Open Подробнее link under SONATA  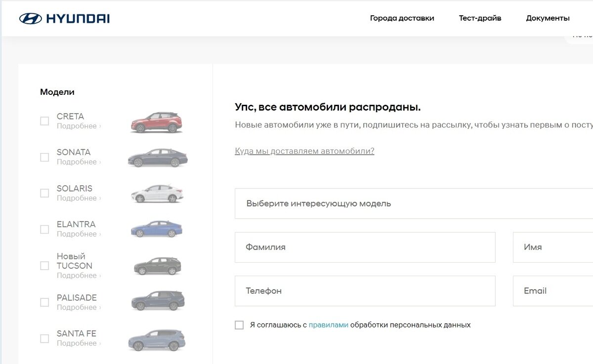click(79, 162)
